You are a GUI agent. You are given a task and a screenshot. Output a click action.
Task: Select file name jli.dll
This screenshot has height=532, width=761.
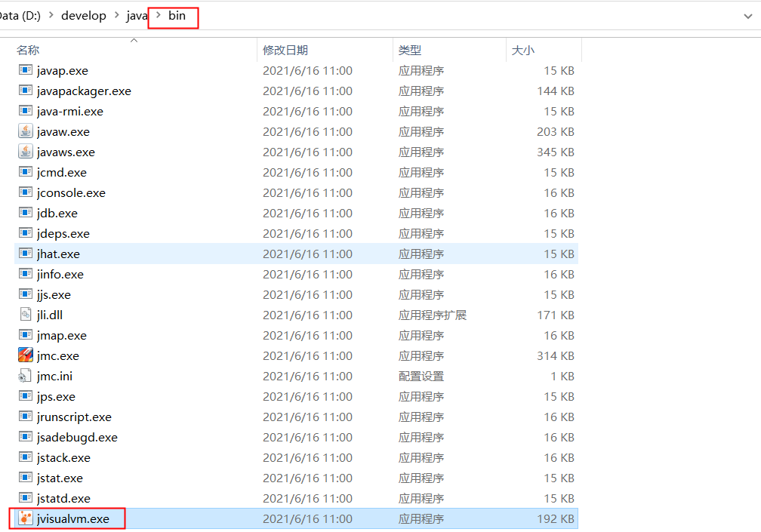[50, 315]
